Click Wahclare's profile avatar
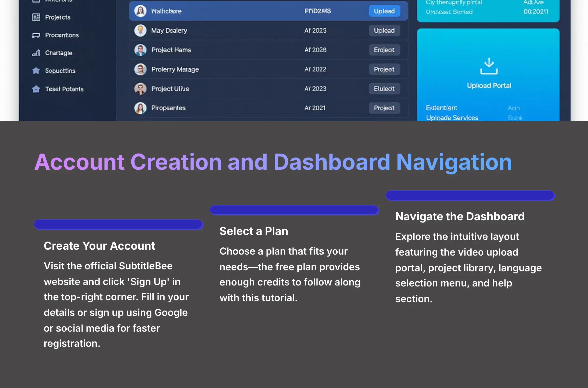 [x=141, y=11]
